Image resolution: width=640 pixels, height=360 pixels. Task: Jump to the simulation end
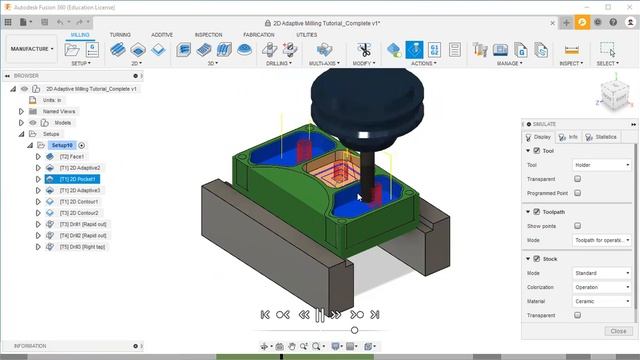(375, 315)
